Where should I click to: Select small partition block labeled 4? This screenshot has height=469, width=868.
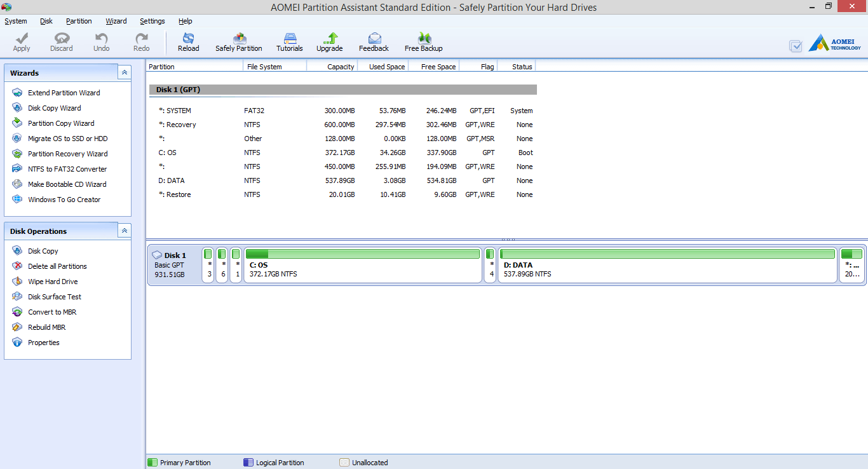click(x=490, y=264)
